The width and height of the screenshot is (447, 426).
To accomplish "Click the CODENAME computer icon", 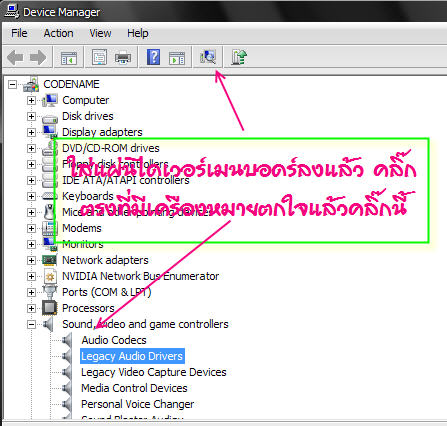I will click(31, 84).
